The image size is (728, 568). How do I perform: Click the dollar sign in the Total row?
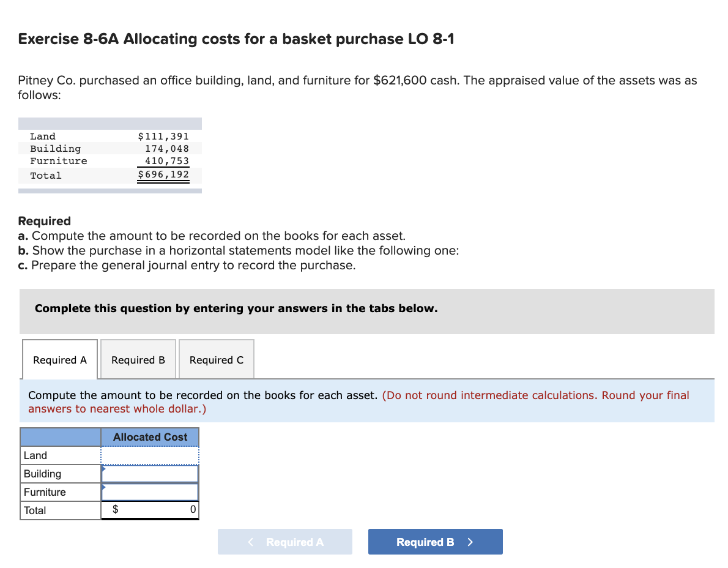(114, 510)
